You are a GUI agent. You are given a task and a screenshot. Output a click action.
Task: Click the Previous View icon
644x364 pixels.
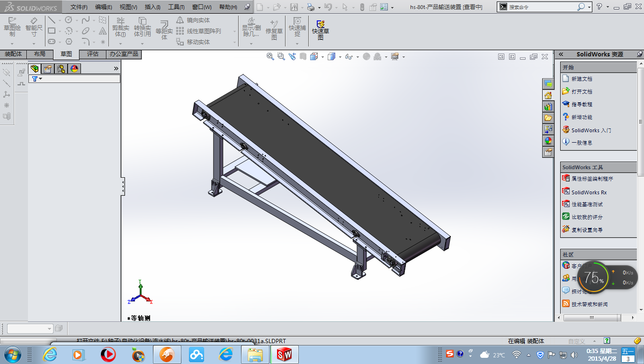[292, 56]
